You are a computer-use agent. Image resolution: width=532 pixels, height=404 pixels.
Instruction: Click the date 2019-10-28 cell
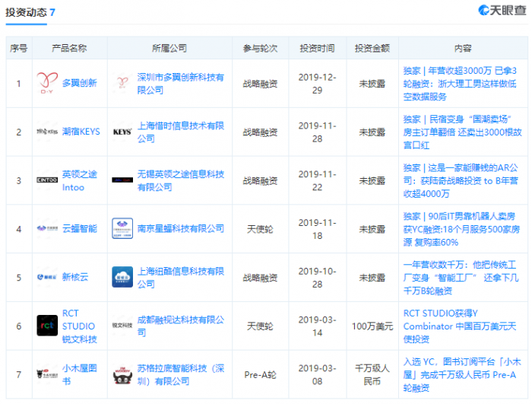point(317,278)
